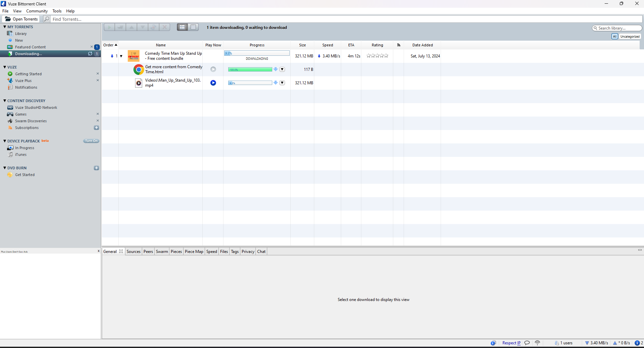Click the Search library field
Image resolution: width=644 pixels, height=348 pixels.
pyautogui.click(x=617, y=28)
